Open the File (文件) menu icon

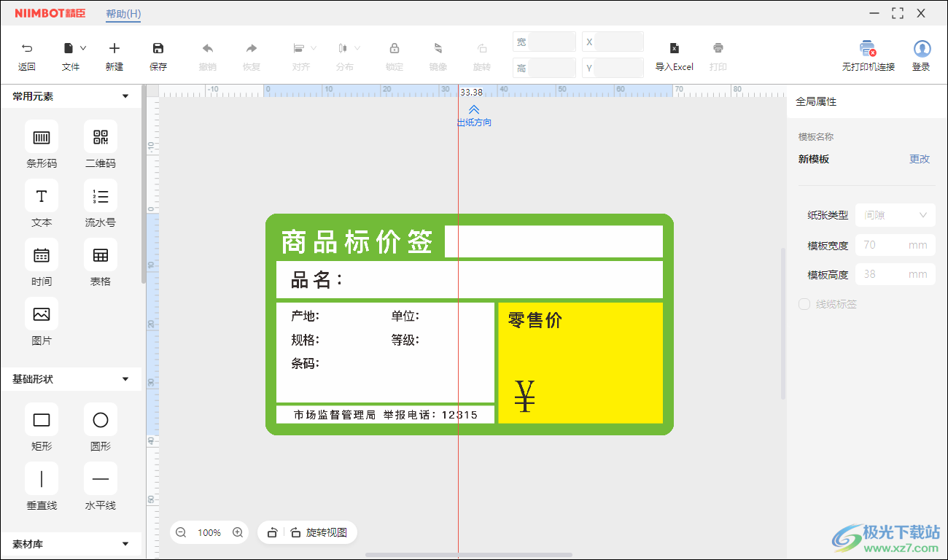coord(69,48)
